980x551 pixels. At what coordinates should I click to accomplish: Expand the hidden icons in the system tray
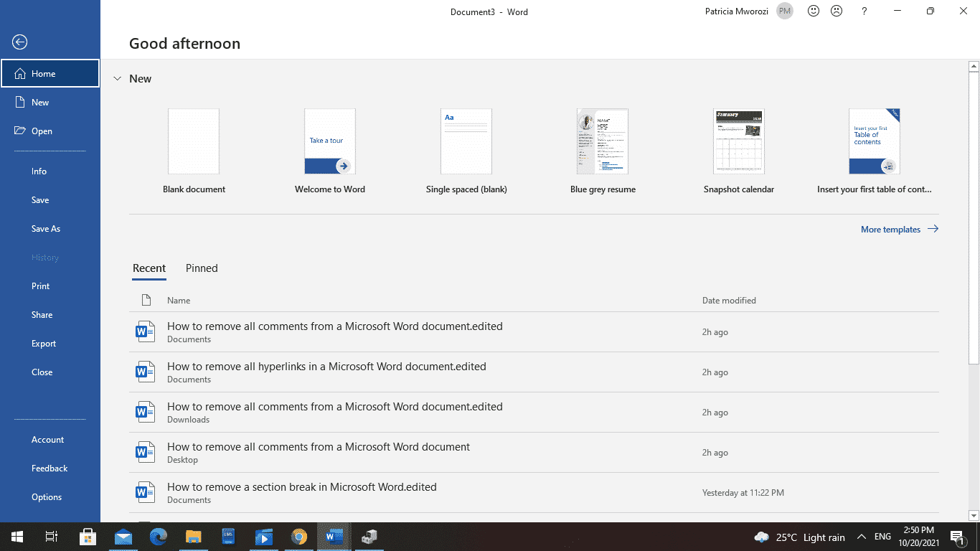click(x=863, y=537)
